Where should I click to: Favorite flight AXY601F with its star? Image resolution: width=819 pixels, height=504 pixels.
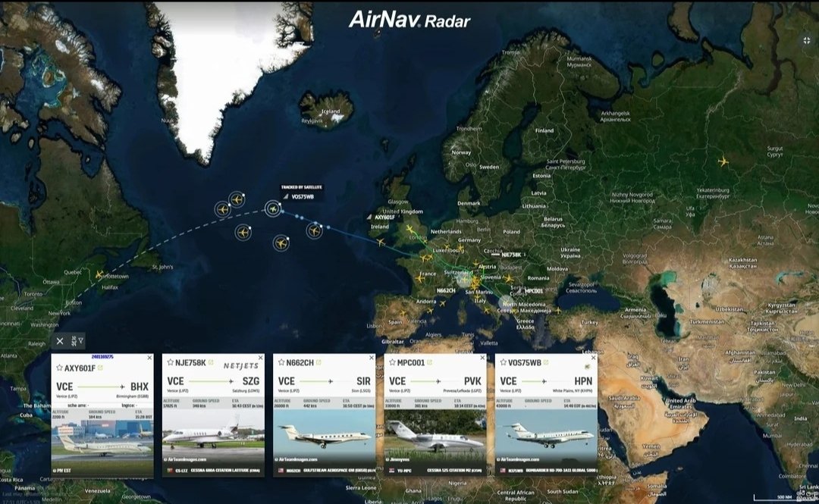click(60, 368)
